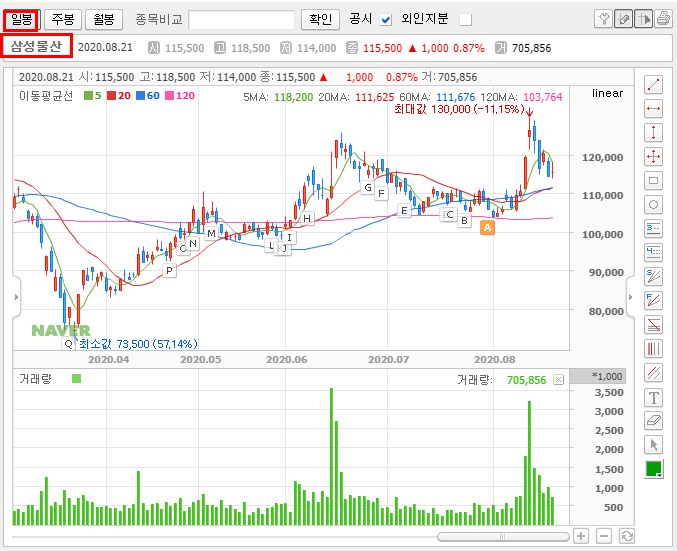Open the F disclosure marker
Viewport: 677px width, 551px height.
[381, 193]
